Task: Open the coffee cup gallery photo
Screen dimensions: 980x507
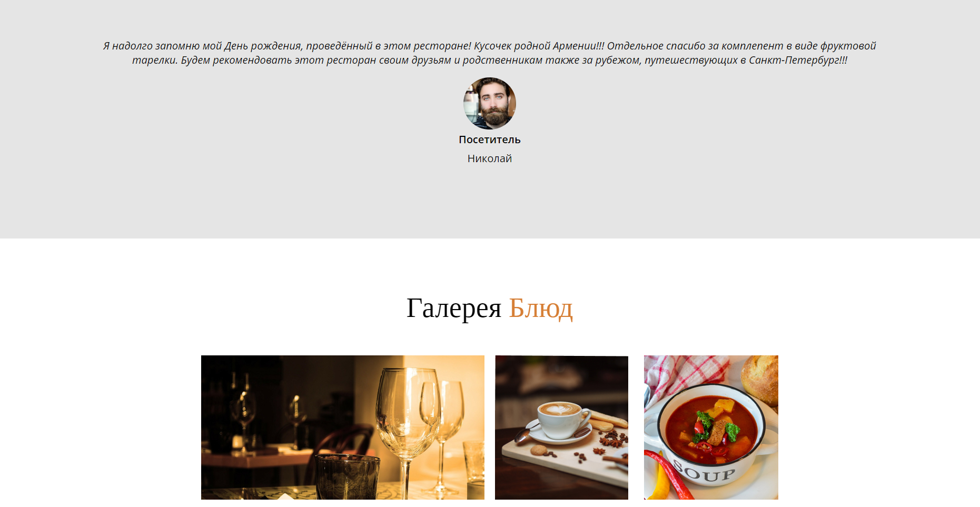Action: [x=561, y=428]
